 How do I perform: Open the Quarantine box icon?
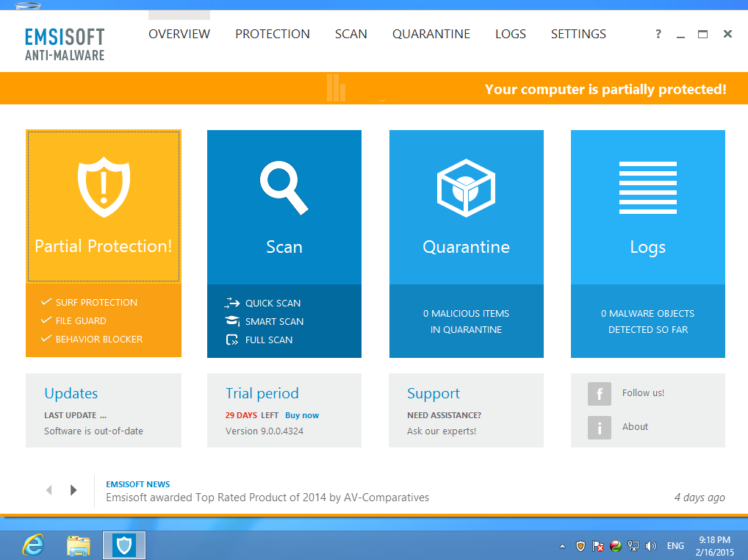(x=466, y=188)
